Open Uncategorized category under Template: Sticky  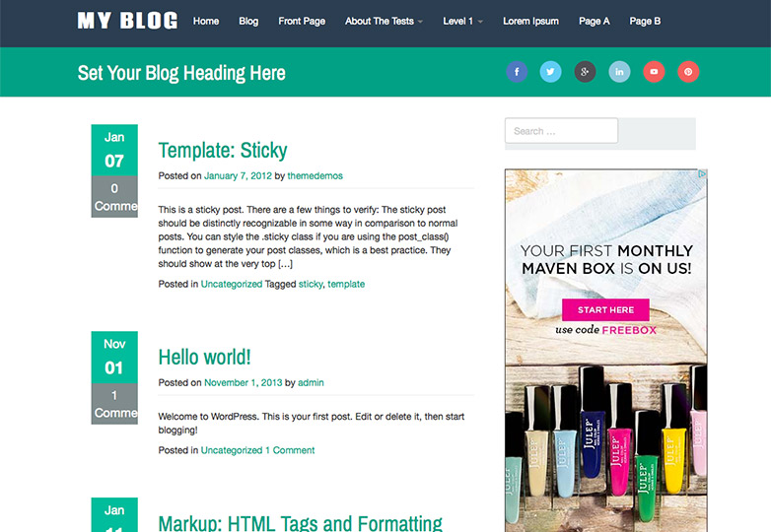(x=232, y=284)
